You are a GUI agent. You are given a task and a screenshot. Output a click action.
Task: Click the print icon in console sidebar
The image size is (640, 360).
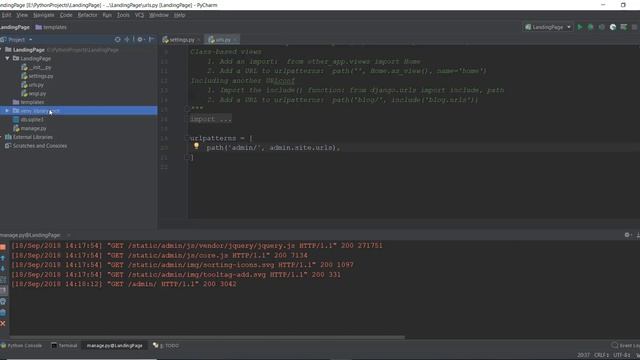3,302
